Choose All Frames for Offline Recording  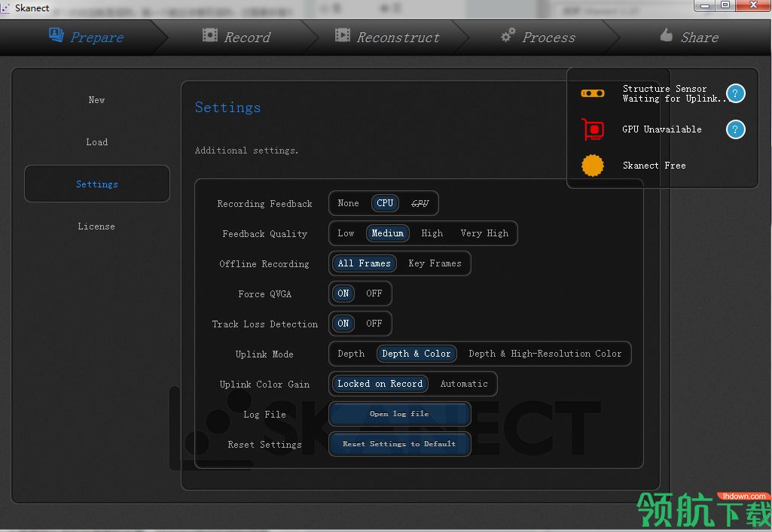point(365,263)
